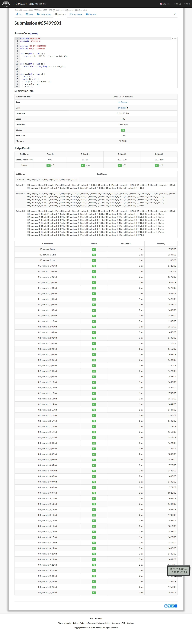Click the Language value C (gcc 12.2.0)
The height and width of the screenshot is (644, 192).
[x=123, y=113]
